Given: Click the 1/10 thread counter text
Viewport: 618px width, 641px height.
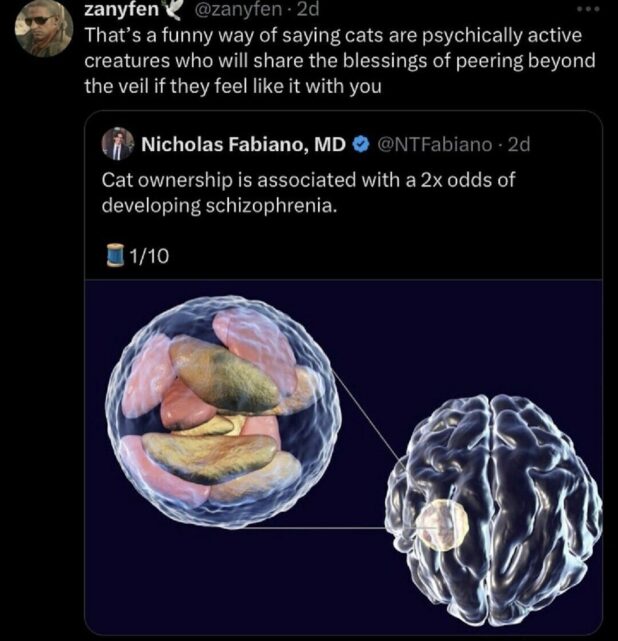Looking at the screenshot, I should pyautogui.click(x=149, y=257).
